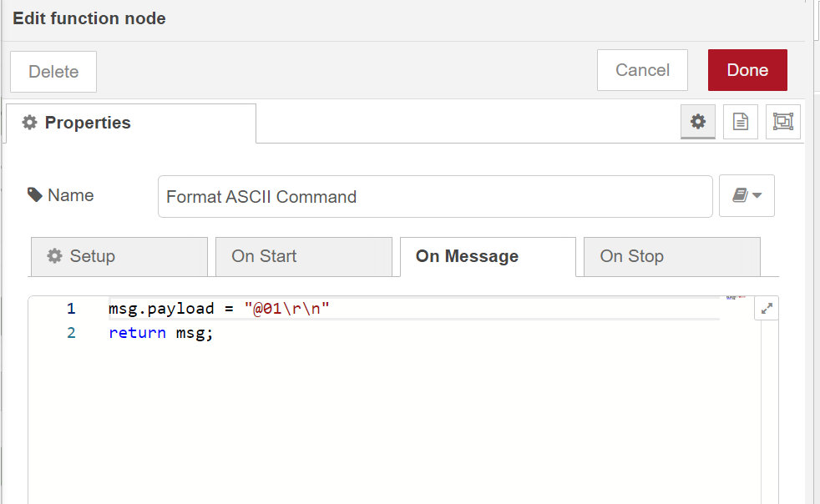Click the gear icon on Setup tab
Viewport: 820px width, 504px height.
(x=55, y=256)
